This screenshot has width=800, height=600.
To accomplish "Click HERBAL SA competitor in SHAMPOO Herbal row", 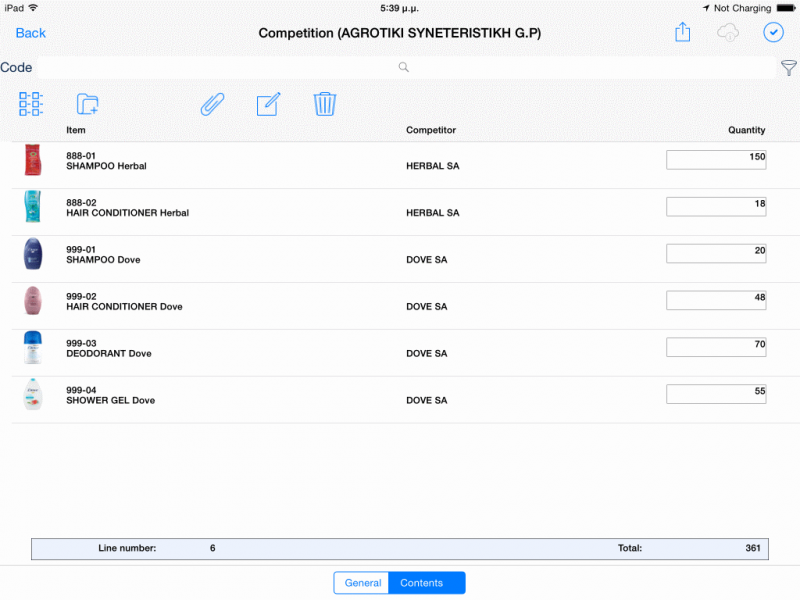I will click(433, 166).
